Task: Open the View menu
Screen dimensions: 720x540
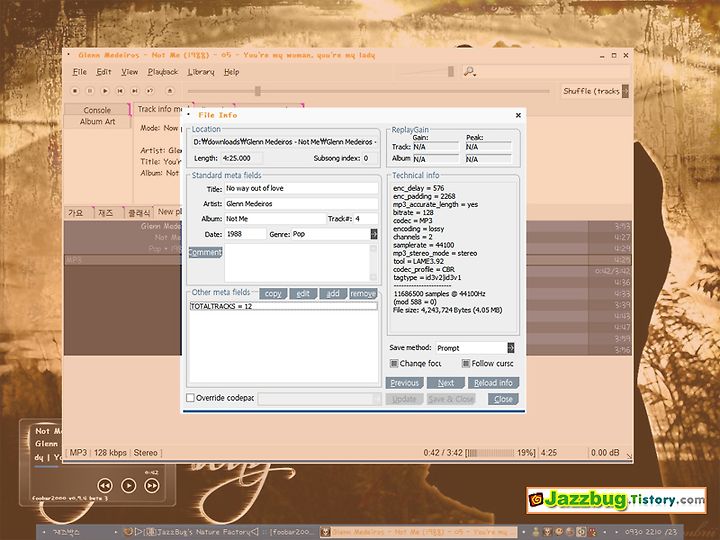Action: tap(129, 72)
